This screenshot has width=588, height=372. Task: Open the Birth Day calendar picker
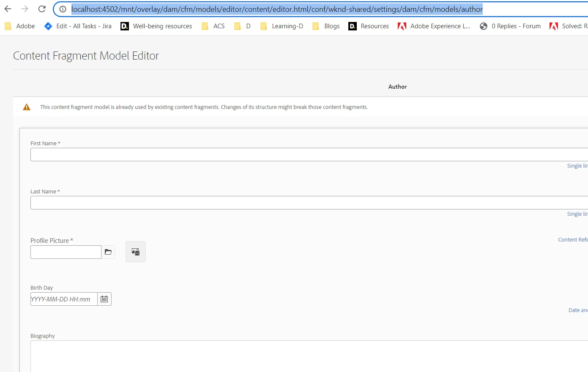click(104, 299)
